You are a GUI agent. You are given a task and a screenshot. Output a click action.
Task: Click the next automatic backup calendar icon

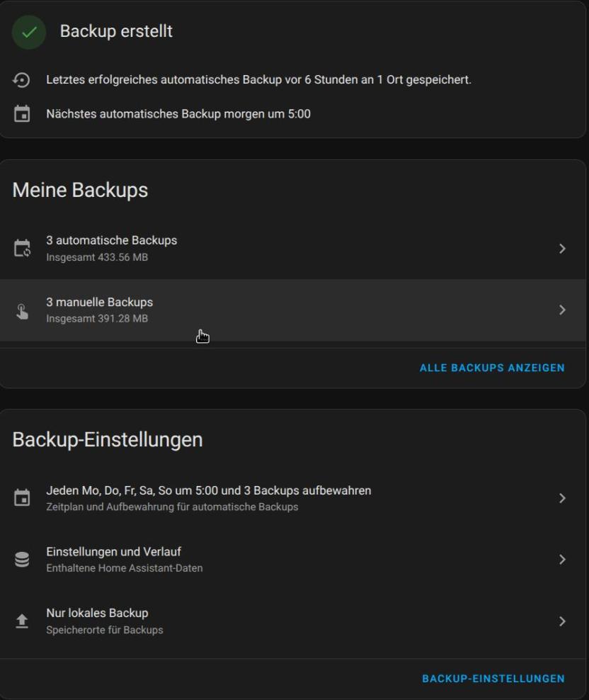pyautogui.click(x=22, y=114)
